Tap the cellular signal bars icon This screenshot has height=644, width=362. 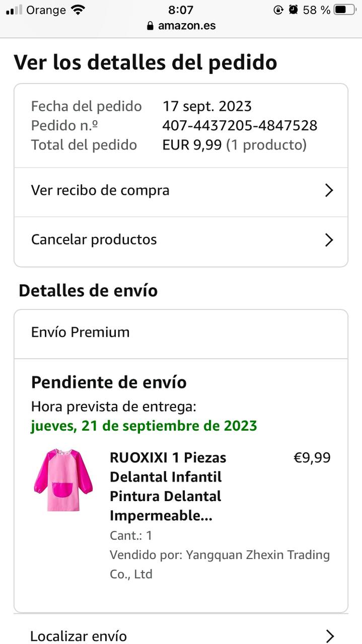tap(14, 10)
